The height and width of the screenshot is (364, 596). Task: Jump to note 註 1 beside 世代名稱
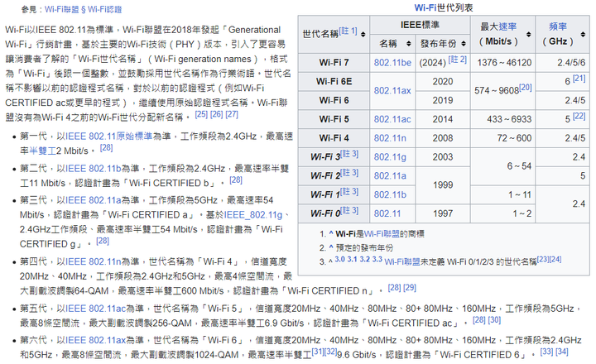pos(348,31)
